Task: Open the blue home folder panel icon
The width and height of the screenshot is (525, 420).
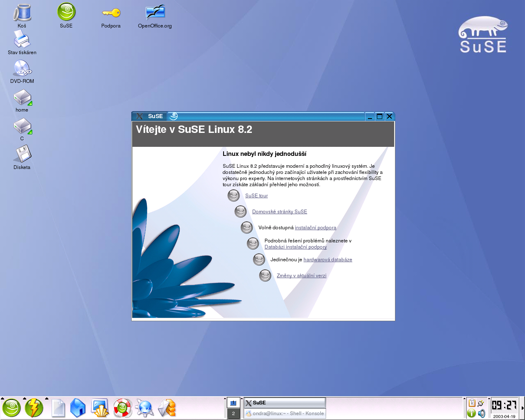Action: point(78,408)
